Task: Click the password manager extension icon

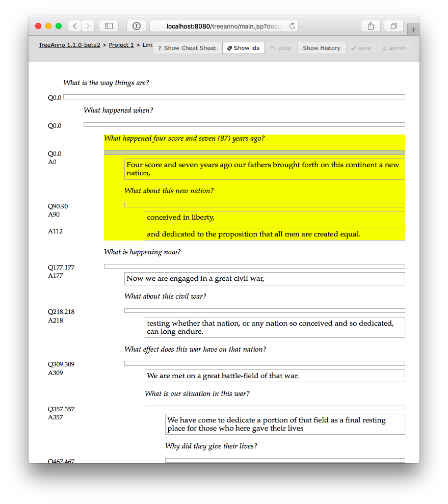Action: click(x=136, y=26)
